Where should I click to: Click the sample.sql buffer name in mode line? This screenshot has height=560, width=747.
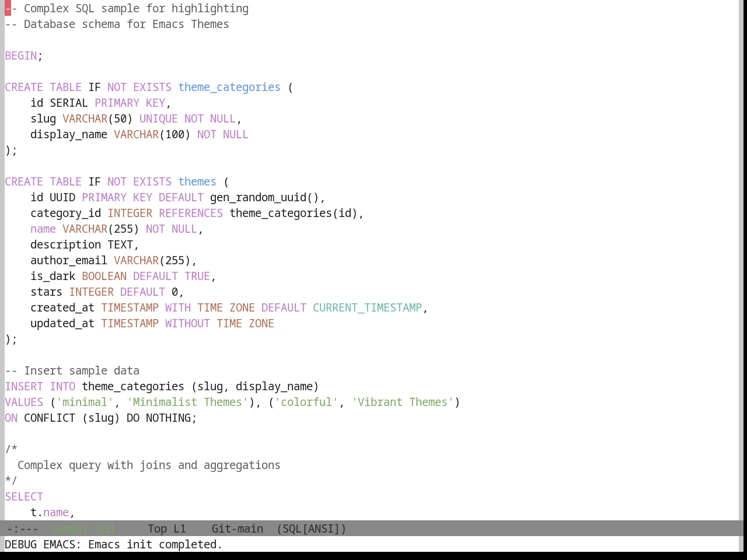(83, 528)
